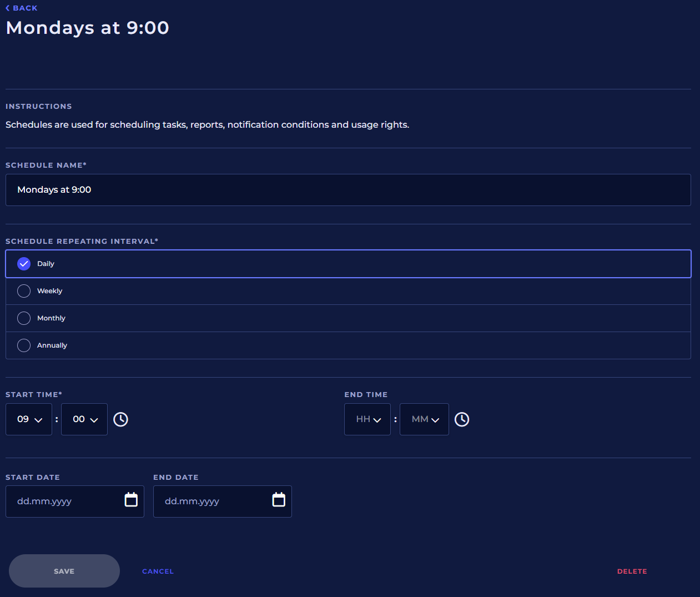Open the start date calendar picker
Viewport: 700px width, 597px height.
point(131,500)
